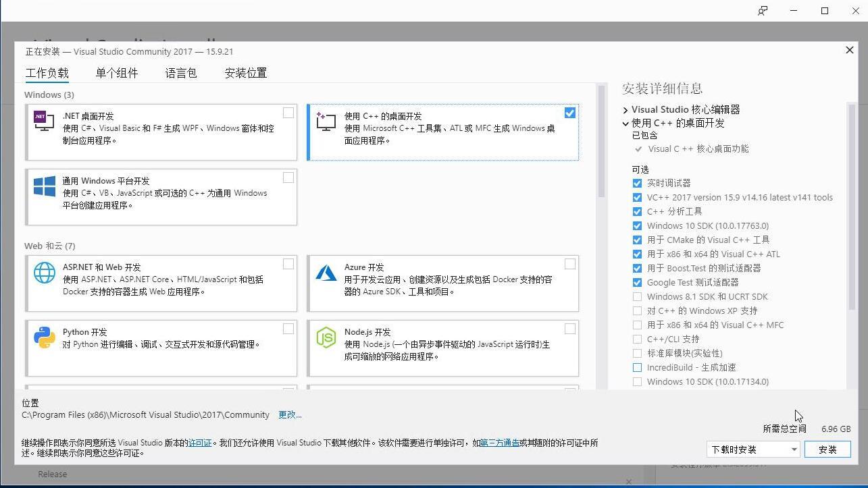Switch to the 单个组件 tab
This screenshot has width=868, height=488.
117,73
